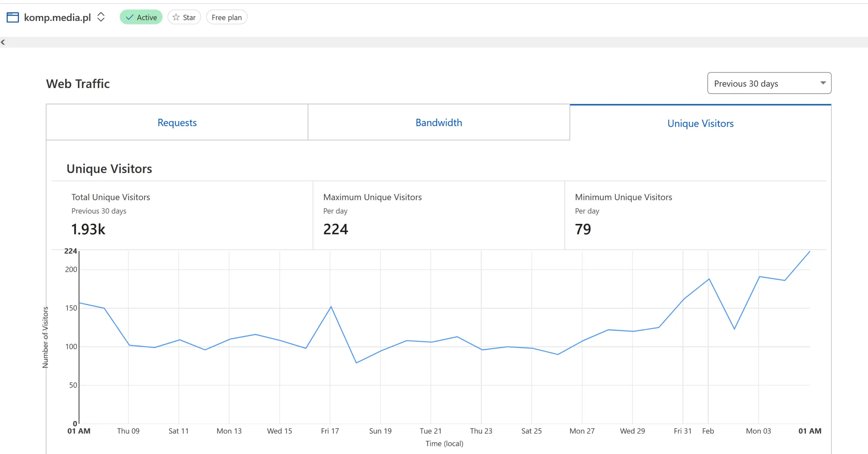This screenshot has height=454, width=868.
Task: Click the Maximum Unique Visitors 224 value
Action: pos(335,229)
